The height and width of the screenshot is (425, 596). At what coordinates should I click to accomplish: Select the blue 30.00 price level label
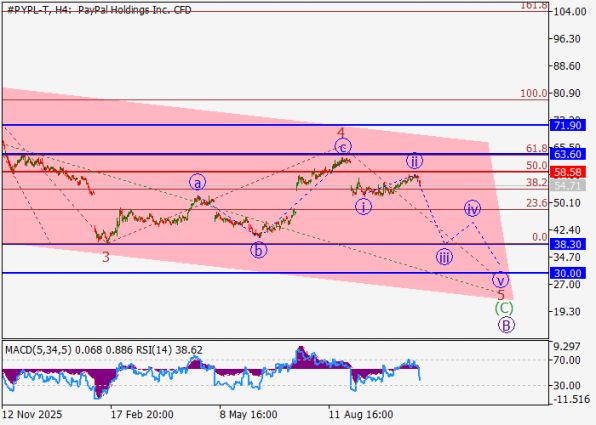(567, 273)
